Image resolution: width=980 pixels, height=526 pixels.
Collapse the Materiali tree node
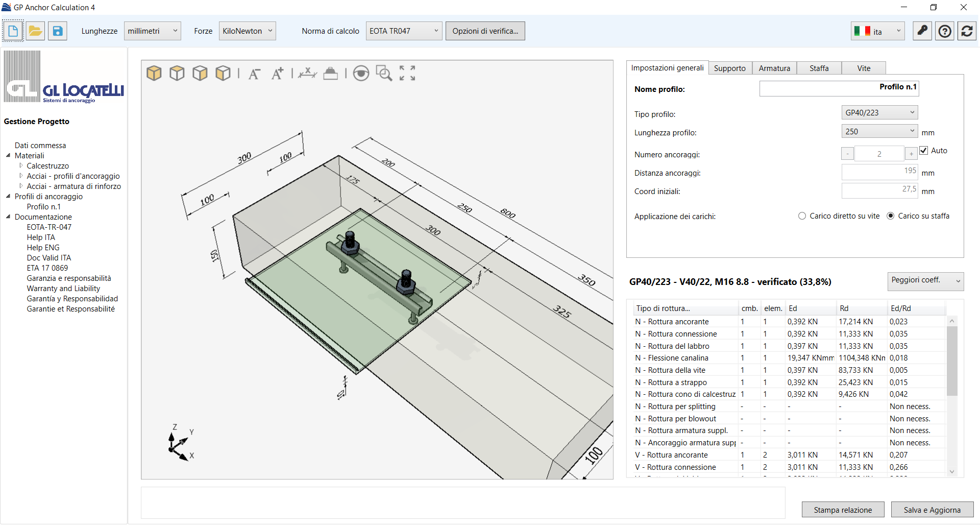coord(8,155)
